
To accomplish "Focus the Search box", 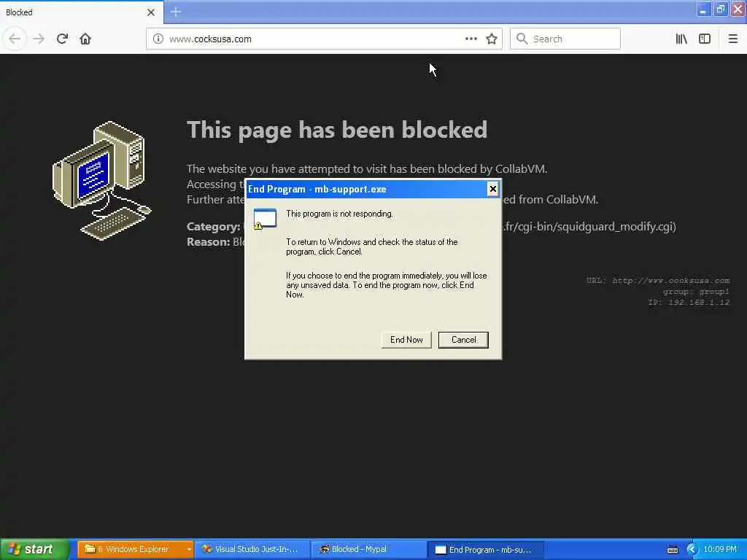I will click(x=565, y=39).
